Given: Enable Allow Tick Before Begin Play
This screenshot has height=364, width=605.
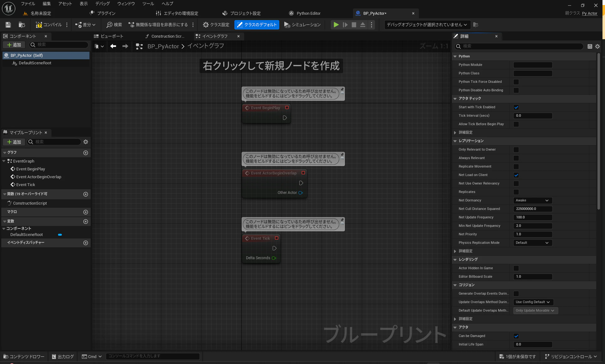Looking at the screenshot, I should (516, 124).
